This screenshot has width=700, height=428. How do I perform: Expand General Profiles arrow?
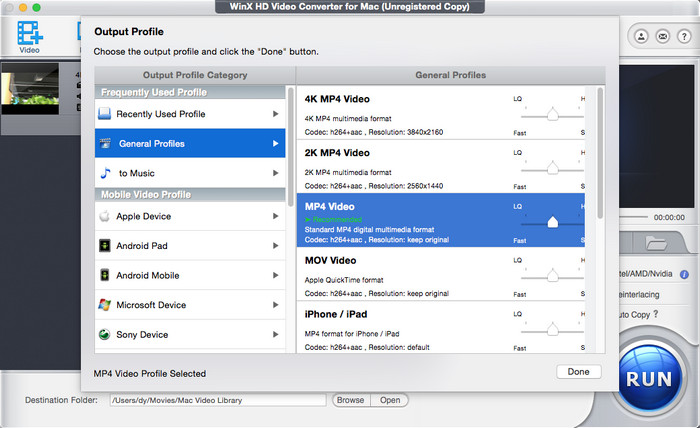[275, 143]
